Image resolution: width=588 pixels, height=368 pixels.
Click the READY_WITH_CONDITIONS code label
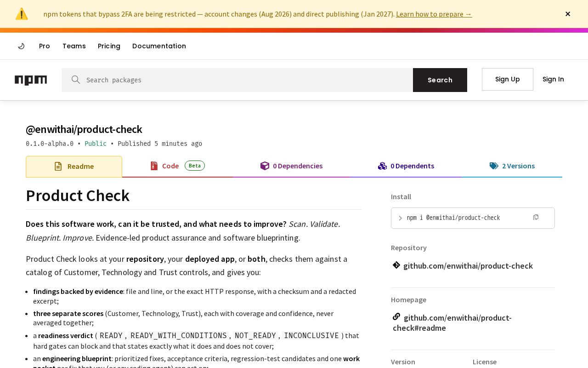(179, 336)
